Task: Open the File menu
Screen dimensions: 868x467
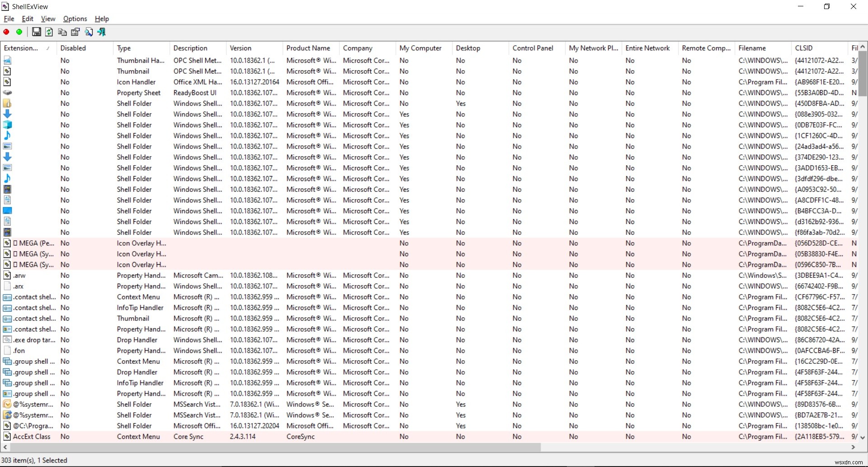Action: pos(9,19)
